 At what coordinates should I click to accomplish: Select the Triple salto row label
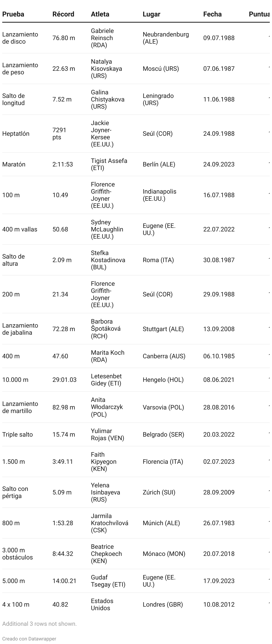(18, 435)
